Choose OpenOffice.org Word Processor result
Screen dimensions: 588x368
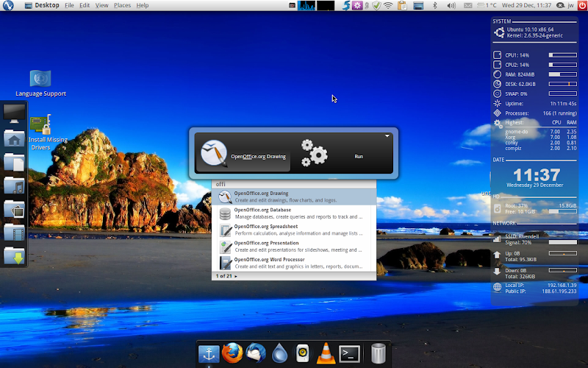pyautogui.click(x=294, y=263)
